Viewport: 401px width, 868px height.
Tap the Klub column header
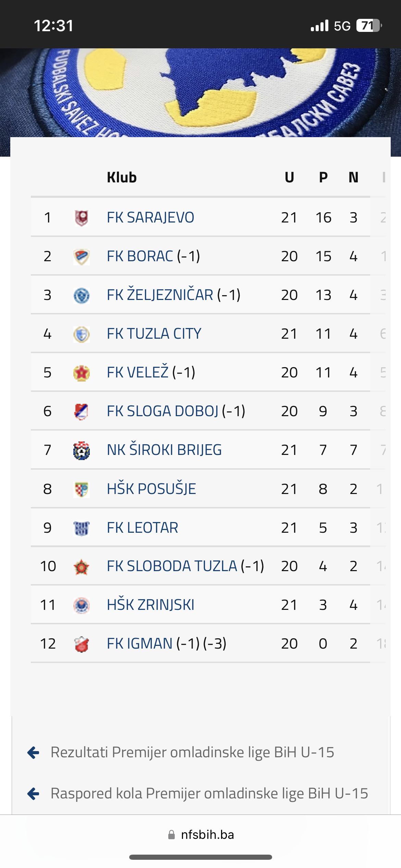click(122, 178)
